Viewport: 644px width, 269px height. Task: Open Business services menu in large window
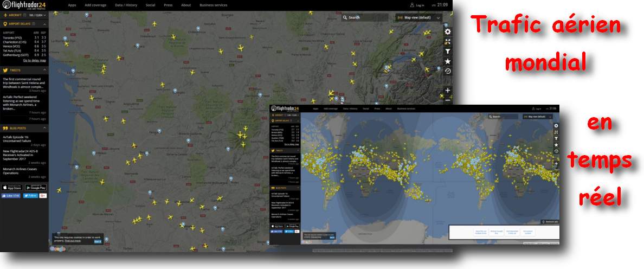(x=213, y=5)
